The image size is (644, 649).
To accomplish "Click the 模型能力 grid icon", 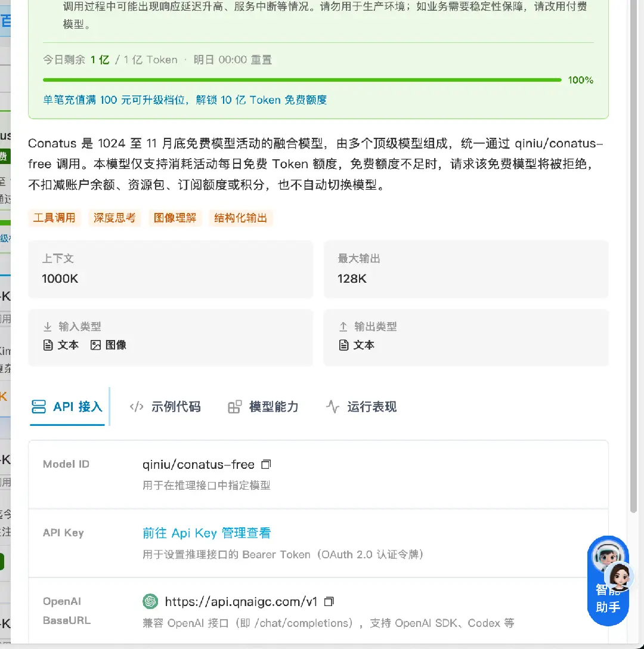I will pyautogui.click(x=234, y=407).
